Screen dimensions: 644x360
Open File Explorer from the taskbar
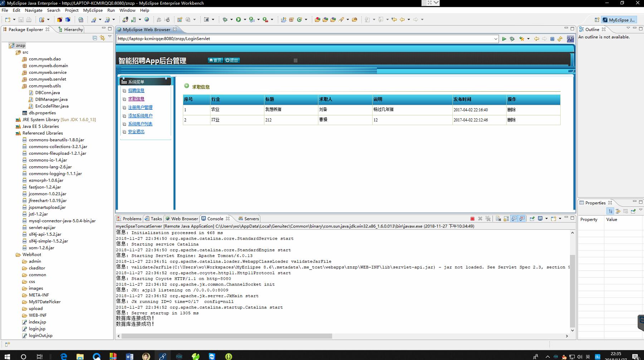(x=80, y=356)
